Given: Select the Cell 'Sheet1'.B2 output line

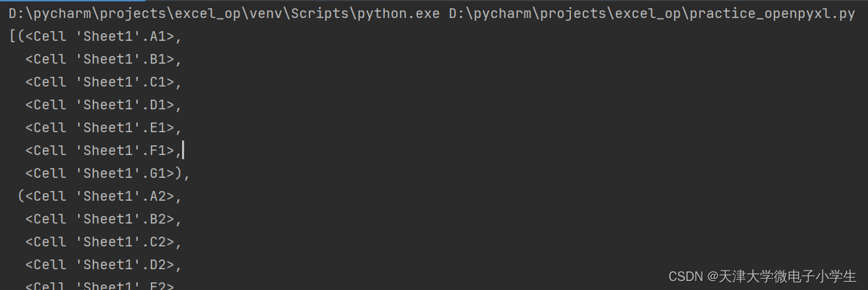Looking at the screenshot, I should (x=103, y=219).
